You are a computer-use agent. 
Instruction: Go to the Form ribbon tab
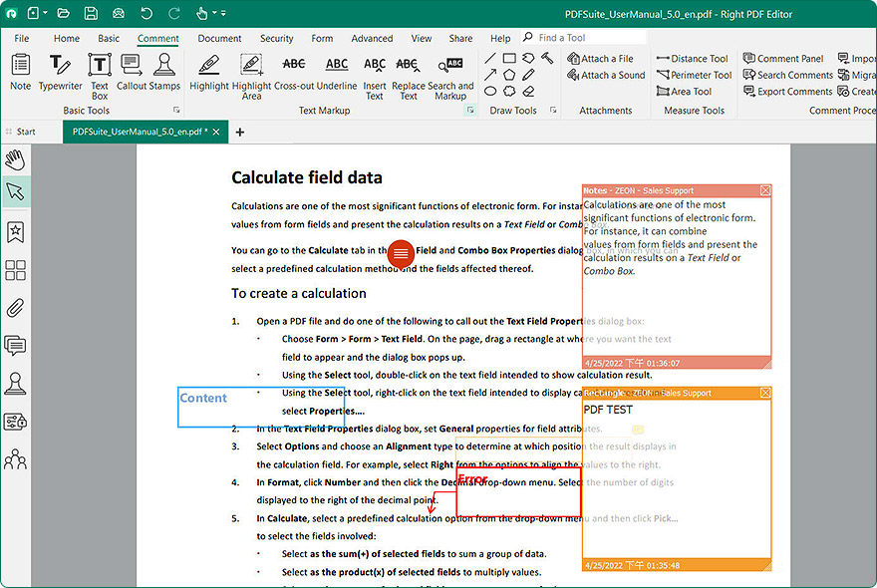322,38
